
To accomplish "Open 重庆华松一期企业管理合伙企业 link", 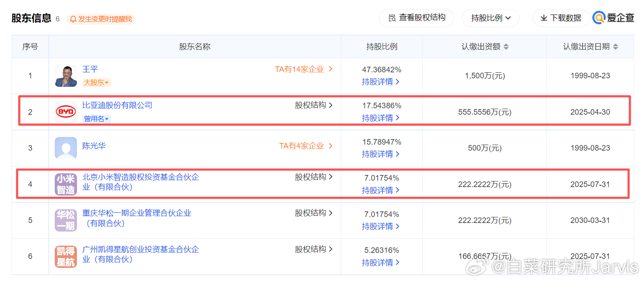I will point(137,218).
